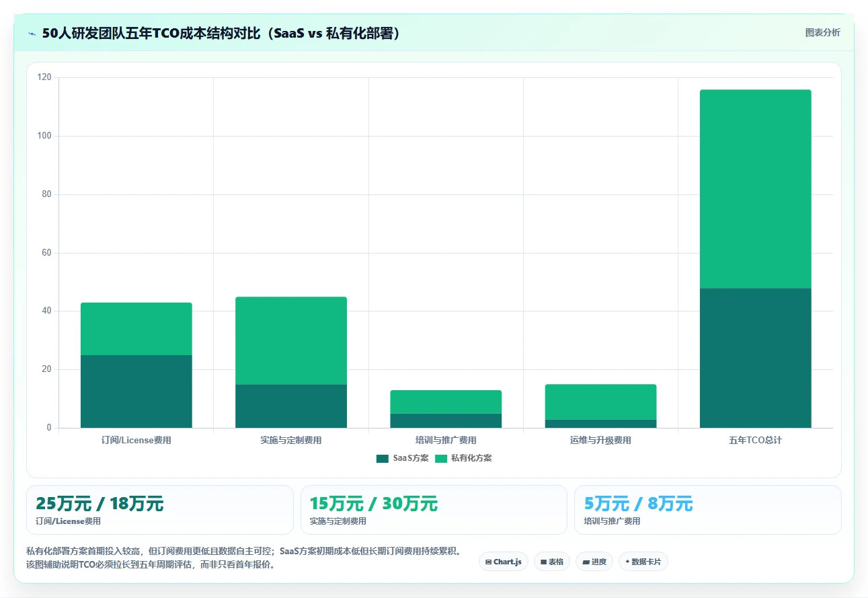This screenshot has height=598, width=868.
Task: Click the 15万元 / 30万元 implementation cost card
Action: coord(434,510)
